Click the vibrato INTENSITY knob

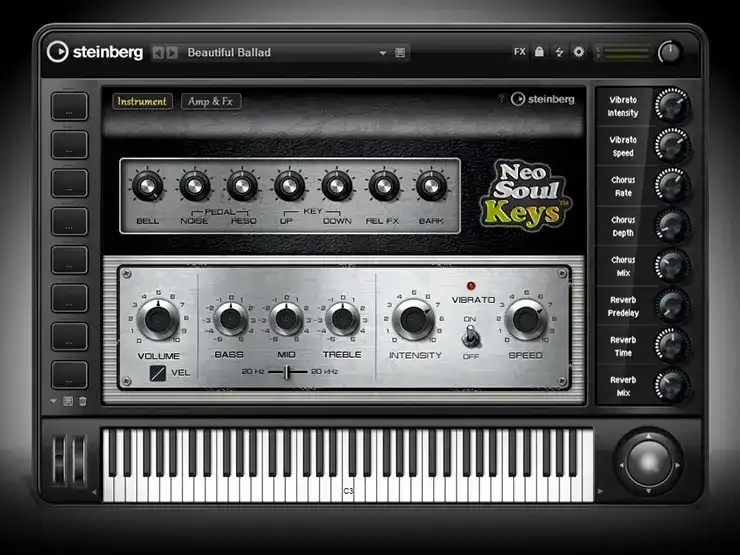[413, 320]
